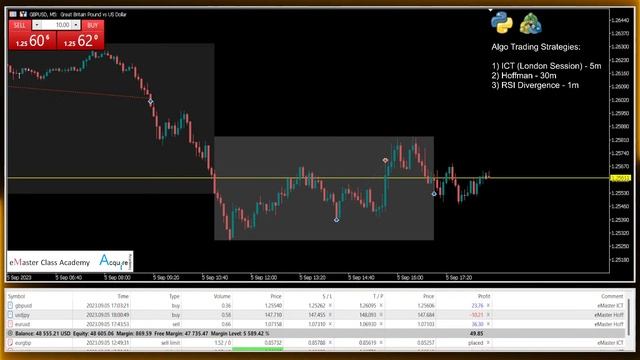
Task: Click the orange trade marker on chart
Action: pyautogui.click(x=385, y=160)
